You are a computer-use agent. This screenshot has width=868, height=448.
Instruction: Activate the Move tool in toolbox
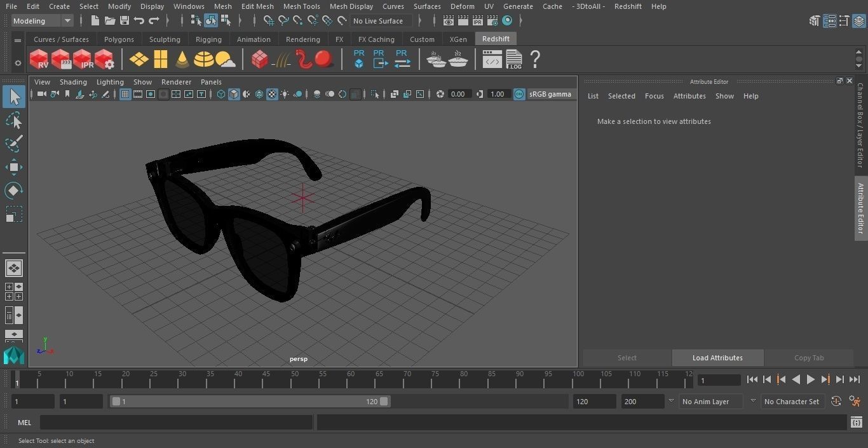pos(13,167)
